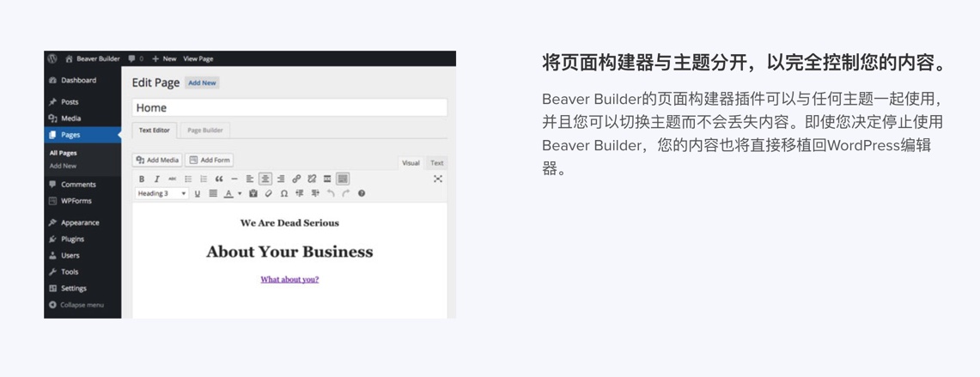The image size is (980, 377).
Task: Open the Heading 3 format dropdown
Action: click(161, 194)
